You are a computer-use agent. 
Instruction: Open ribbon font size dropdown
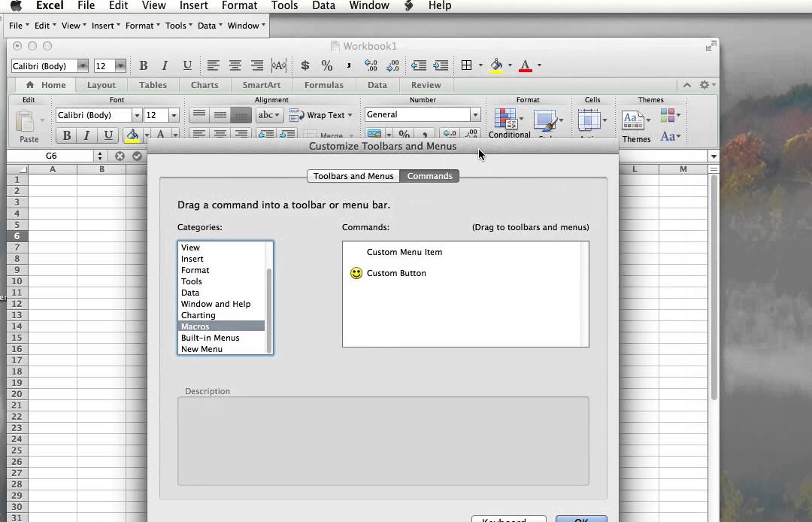tap(174, 115)
